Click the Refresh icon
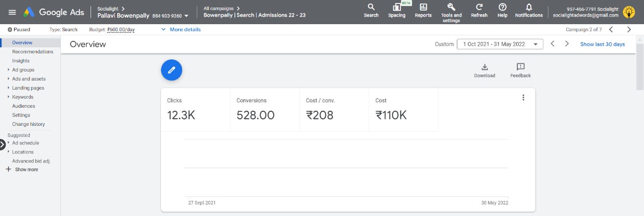This screenshot has width=644, height=216. coord(479,8)
